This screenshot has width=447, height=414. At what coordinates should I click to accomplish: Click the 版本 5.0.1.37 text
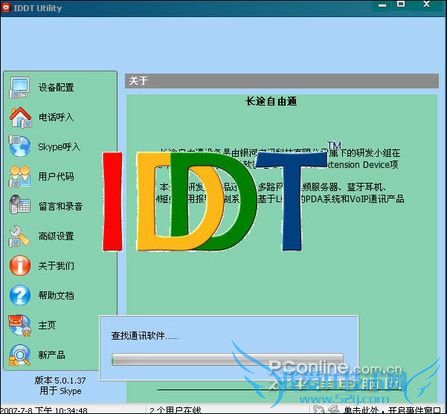[x=60, y=380]
